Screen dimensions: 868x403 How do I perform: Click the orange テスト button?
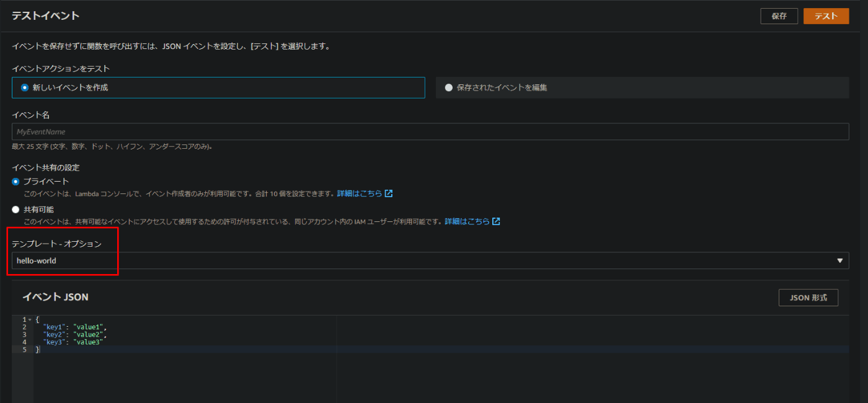(826, 16)
